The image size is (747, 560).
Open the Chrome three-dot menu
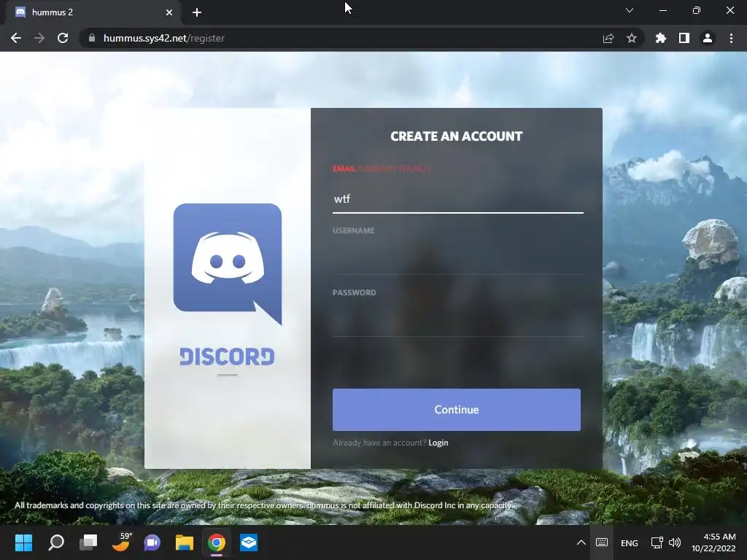(731, 38)
